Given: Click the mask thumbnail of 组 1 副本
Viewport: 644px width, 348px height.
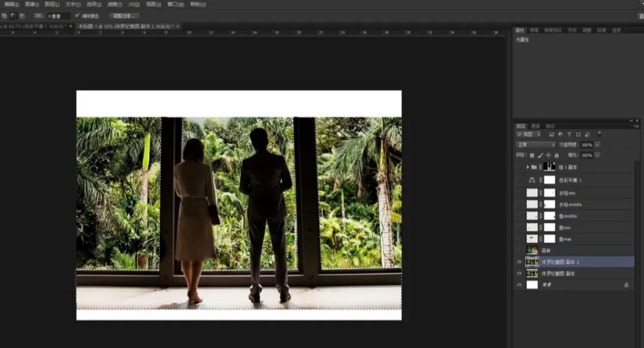Looking at the screenshot, I should pyautogui.click(x=550, y=167).
